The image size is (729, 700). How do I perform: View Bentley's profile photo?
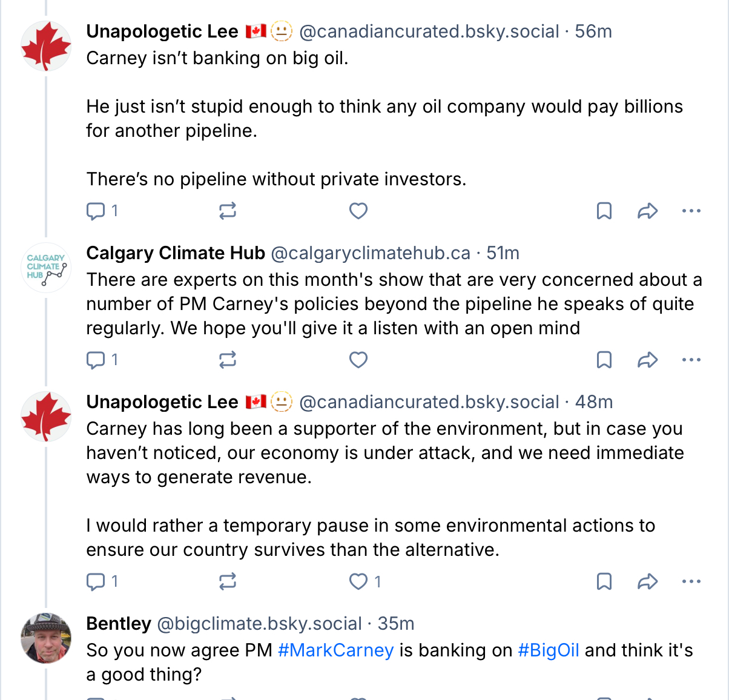[x=46, y=638]
